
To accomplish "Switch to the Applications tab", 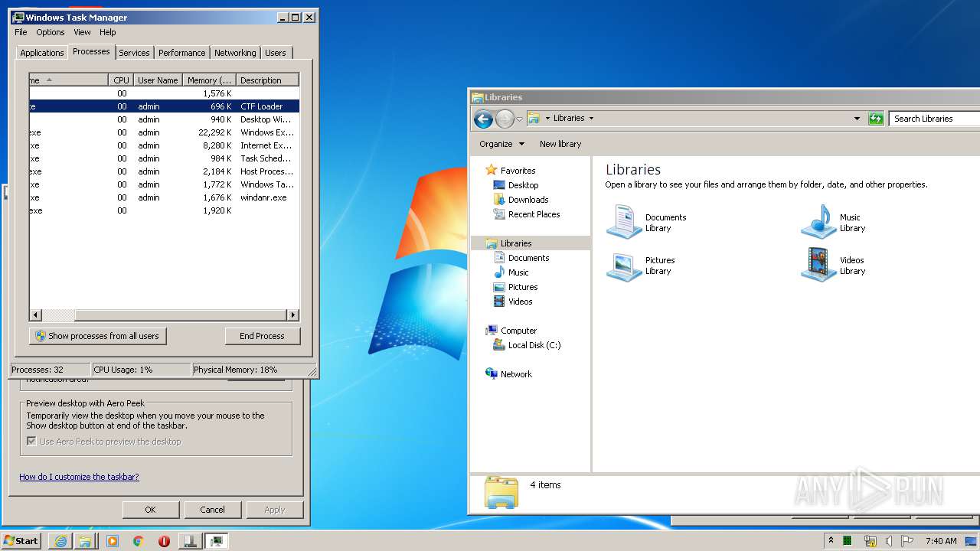I will coord(41,53).
